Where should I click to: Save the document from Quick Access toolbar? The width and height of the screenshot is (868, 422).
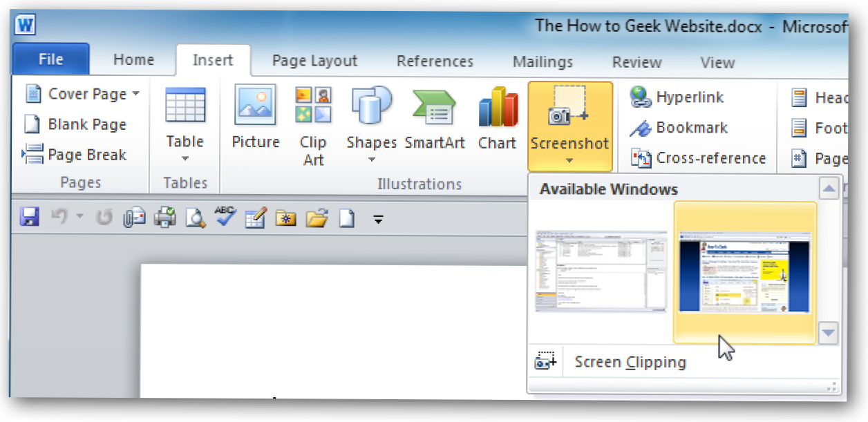coord(29,218)
